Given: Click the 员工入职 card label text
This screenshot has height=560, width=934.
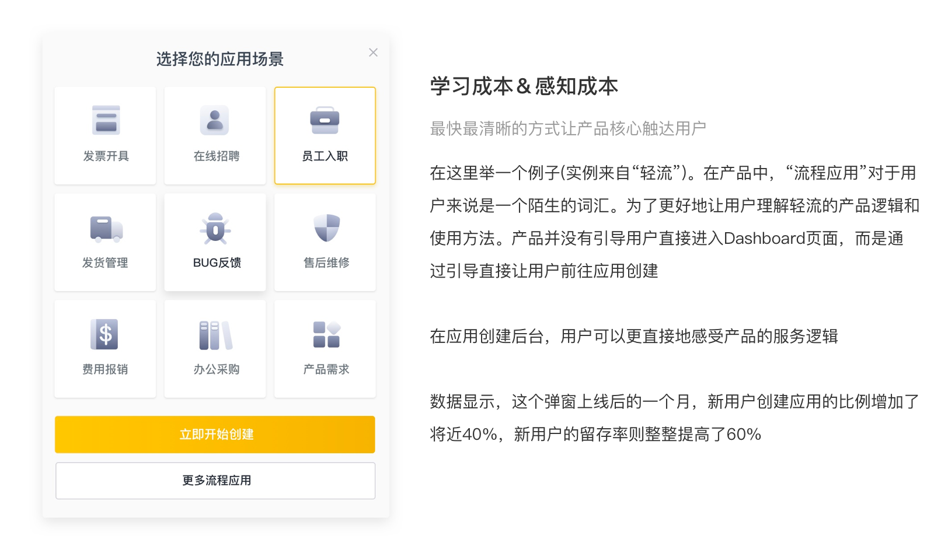Looking at the screenshot, I should [325, 156].
